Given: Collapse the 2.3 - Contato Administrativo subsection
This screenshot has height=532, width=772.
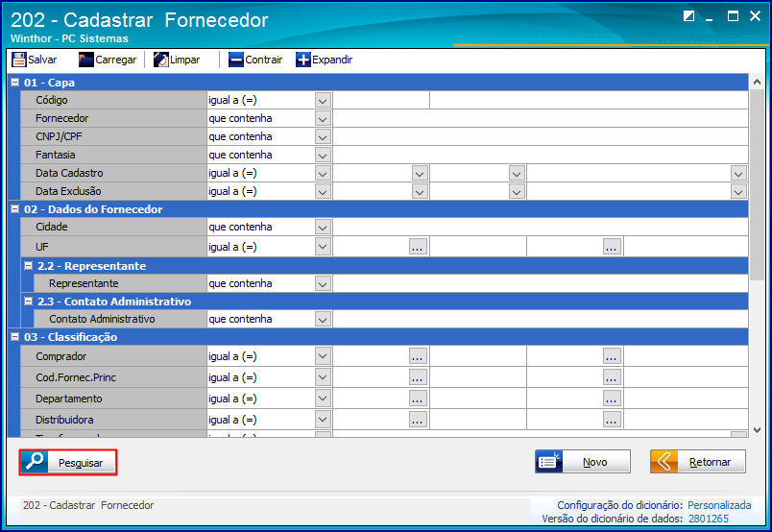Looking at the screenshot, I should (29, 301).
